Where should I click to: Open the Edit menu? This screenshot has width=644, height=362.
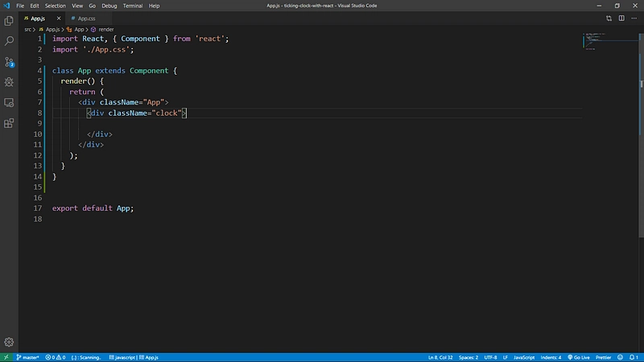(x=35, y=6)
